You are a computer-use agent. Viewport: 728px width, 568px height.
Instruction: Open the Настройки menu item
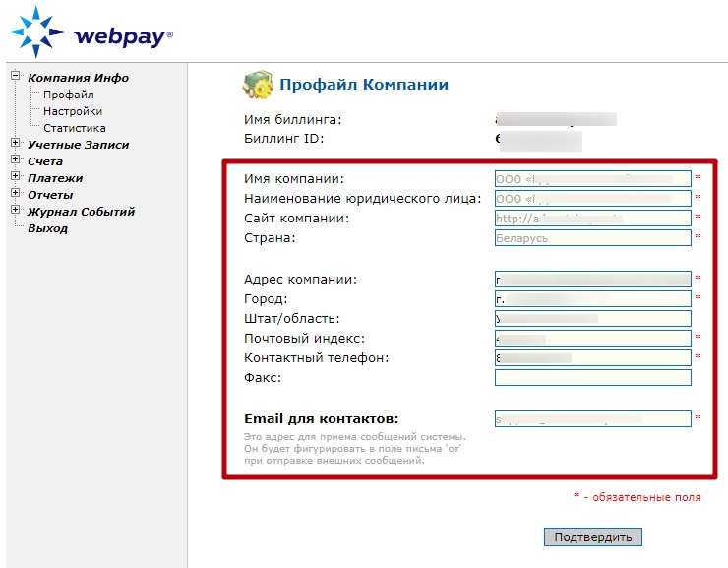click(x=73, y=111)
